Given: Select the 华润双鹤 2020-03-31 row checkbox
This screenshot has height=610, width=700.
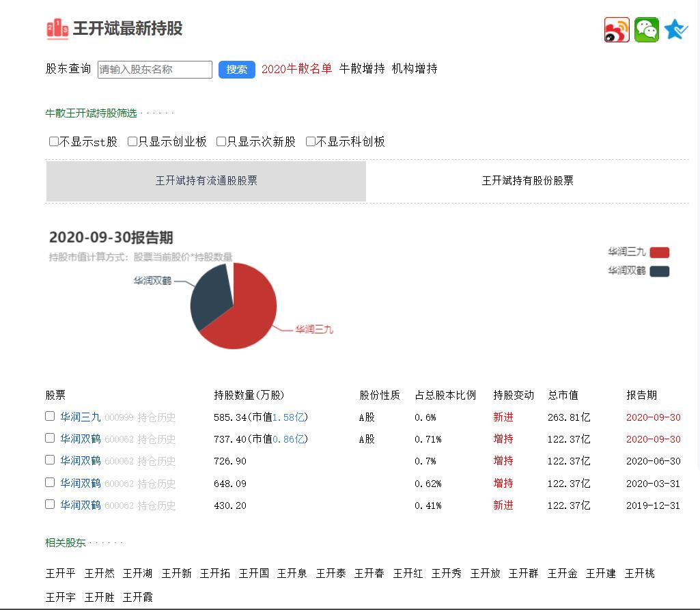Looking at the screenshot, I should [50, 482].
